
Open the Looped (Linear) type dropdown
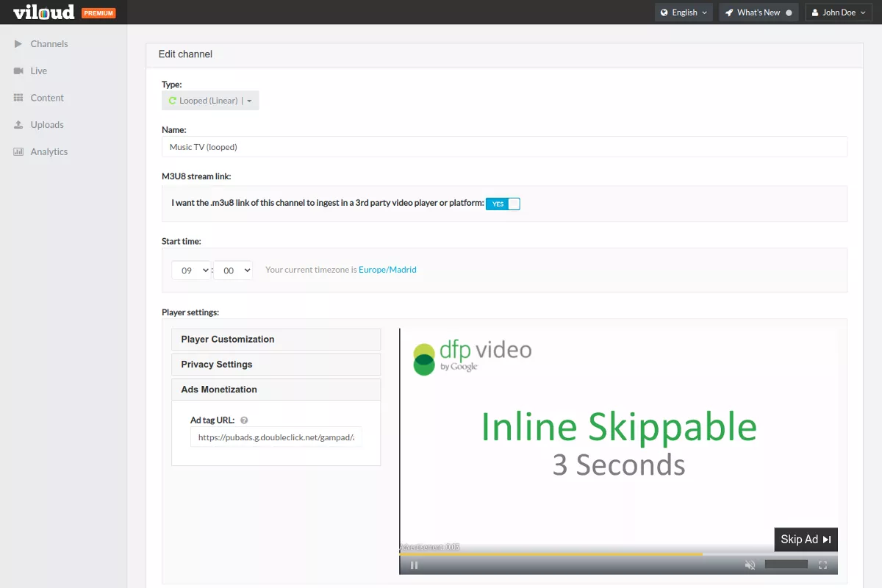click(210, 101)
